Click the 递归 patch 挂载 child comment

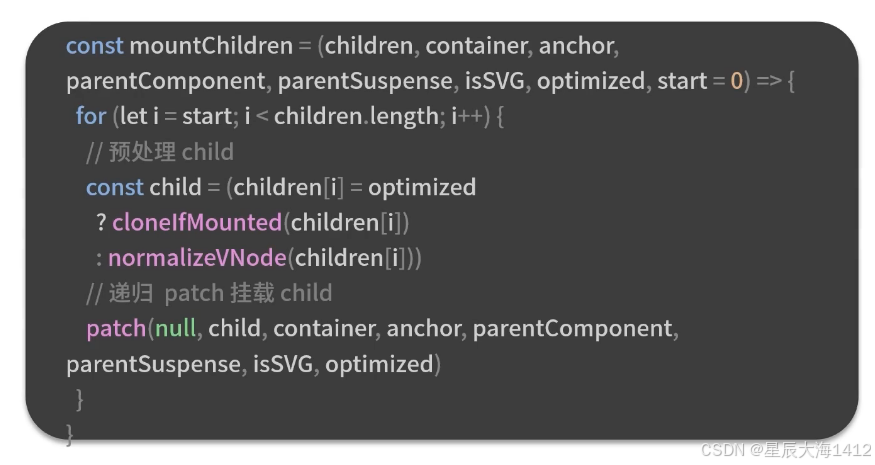point(209,294)
